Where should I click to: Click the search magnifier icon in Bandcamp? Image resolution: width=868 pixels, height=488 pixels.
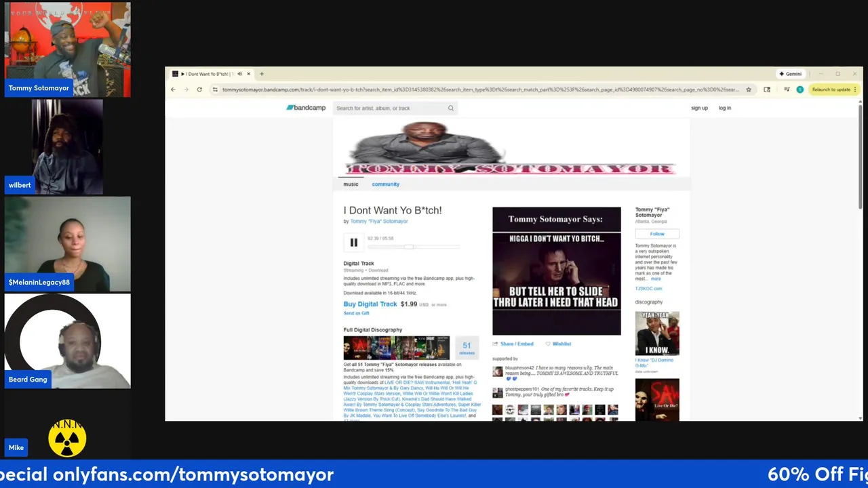[450, 108]
